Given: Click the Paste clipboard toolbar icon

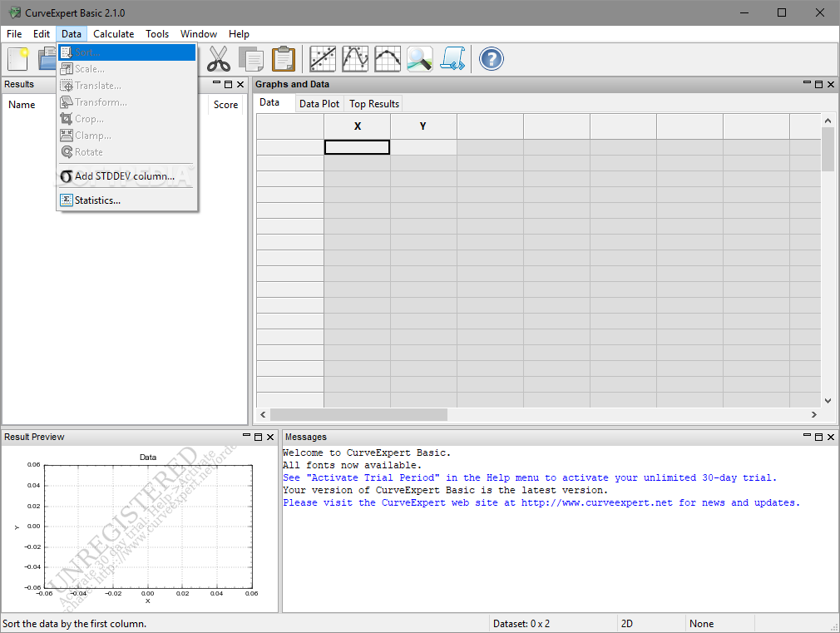Looking at the screenshot, I should pos(284,59).
